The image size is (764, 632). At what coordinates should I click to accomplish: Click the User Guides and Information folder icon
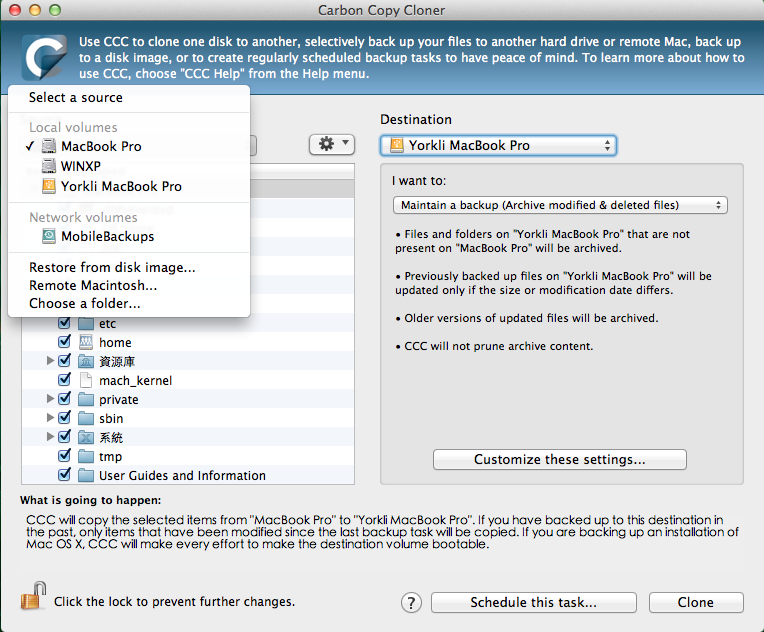pos(86,476)
